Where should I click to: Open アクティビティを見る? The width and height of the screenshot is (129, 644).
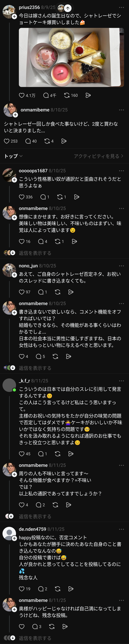98,156
